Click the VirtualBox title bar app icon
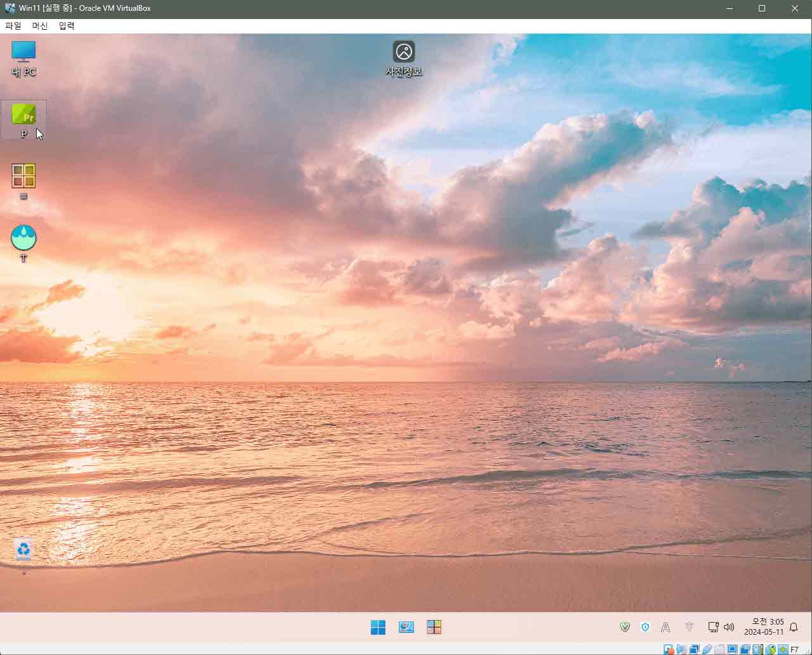 (10, 8)
